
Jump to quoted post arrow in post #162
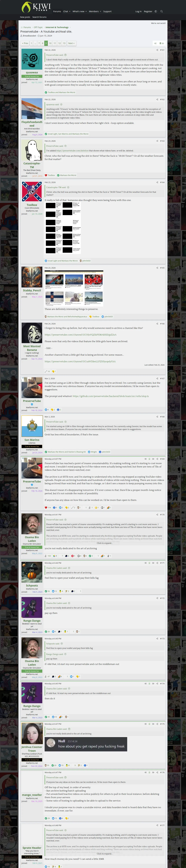(x=61, y=104)
